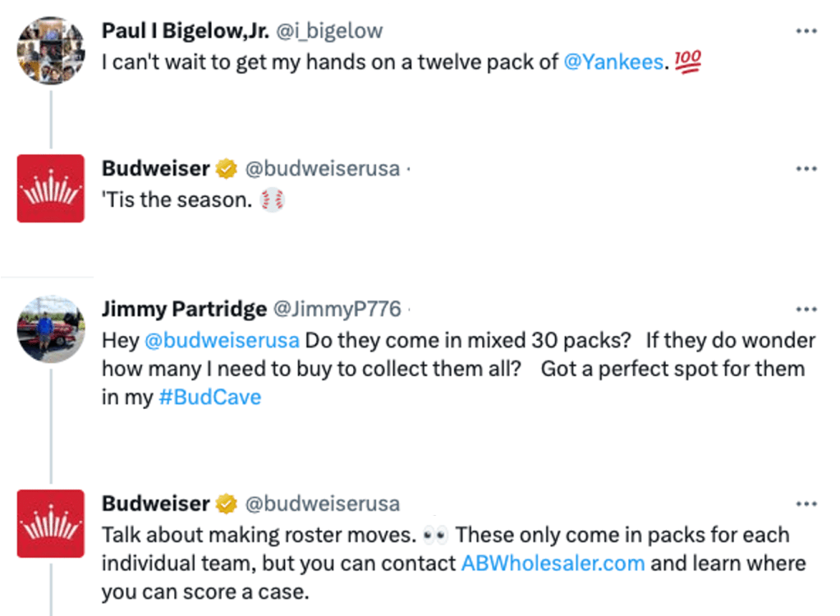840x616 pixels.
Task: Follow the @Yankees mention link
Action: tap(613, 62)
